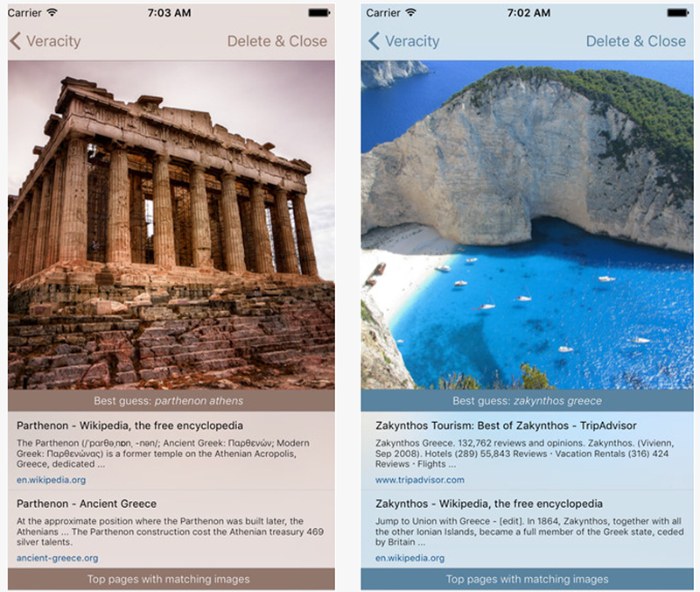Open the en.wikipedia.org link under Parthenon
This screenshot has height=592, width=700.
(x=52, y=480)
